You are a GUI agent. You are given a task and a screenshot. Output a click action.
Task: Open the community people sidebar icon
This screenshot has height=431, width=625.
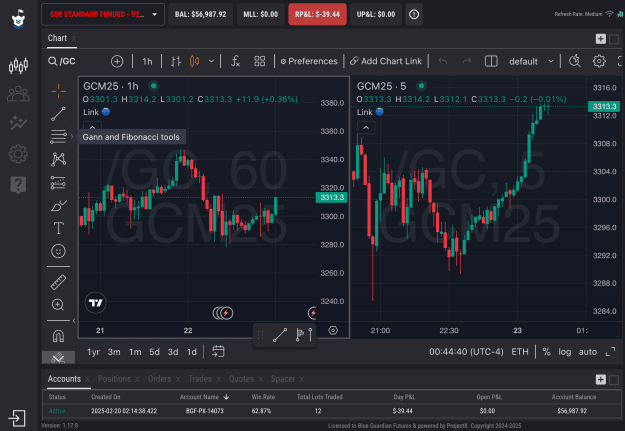[18, 94]
